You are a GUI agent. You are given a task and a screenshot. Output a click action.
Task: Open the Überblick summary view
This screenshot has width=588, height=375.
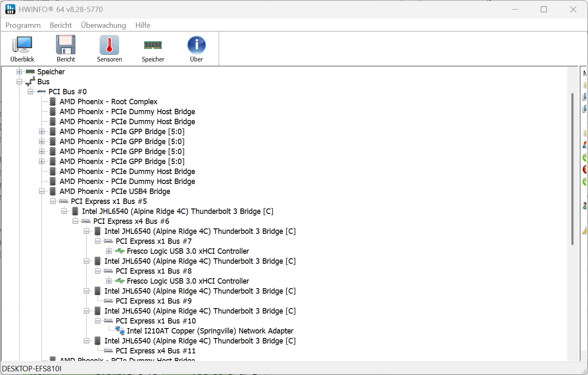pos(22,49)
